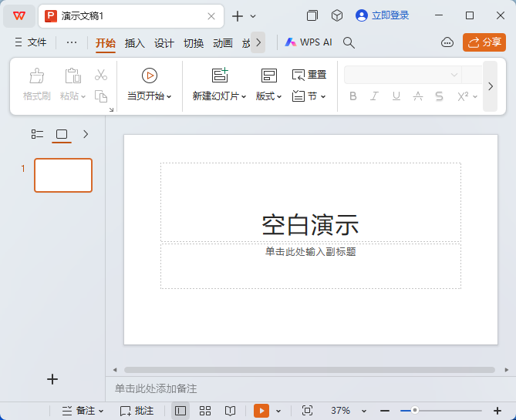The image size is (516, 420).
Task: Start slideshow with 当页开始 play icon
Action: point(150,75)
